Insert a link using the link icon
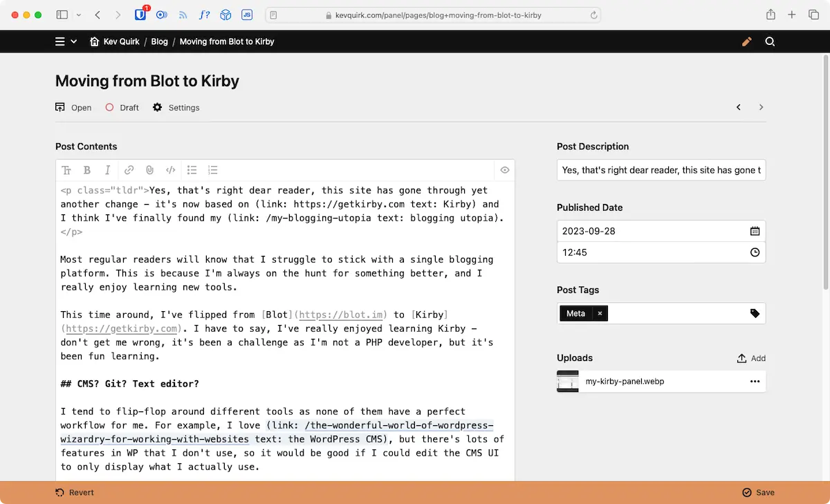 coord(129,170)
